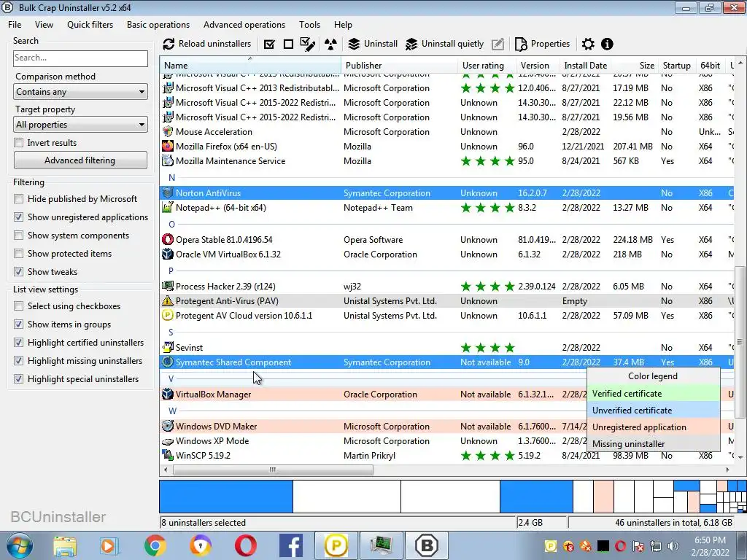Image resolution: width=747 pixels, height=560 pixels.
Task: Click the Symantec Shared Component row icon
Action: pyautogui.click(x=168, y=362)
